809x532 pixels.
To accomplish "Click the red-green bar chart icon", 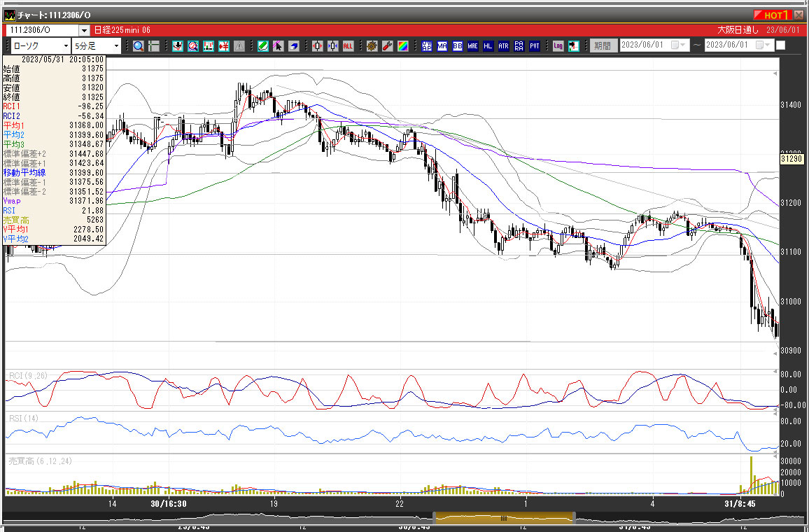I will [209, 46].
